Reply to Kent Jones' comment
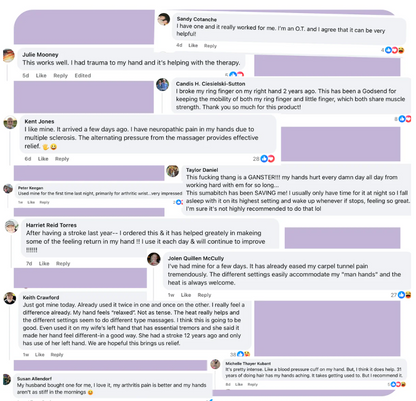416x401 pixels. 62,159
